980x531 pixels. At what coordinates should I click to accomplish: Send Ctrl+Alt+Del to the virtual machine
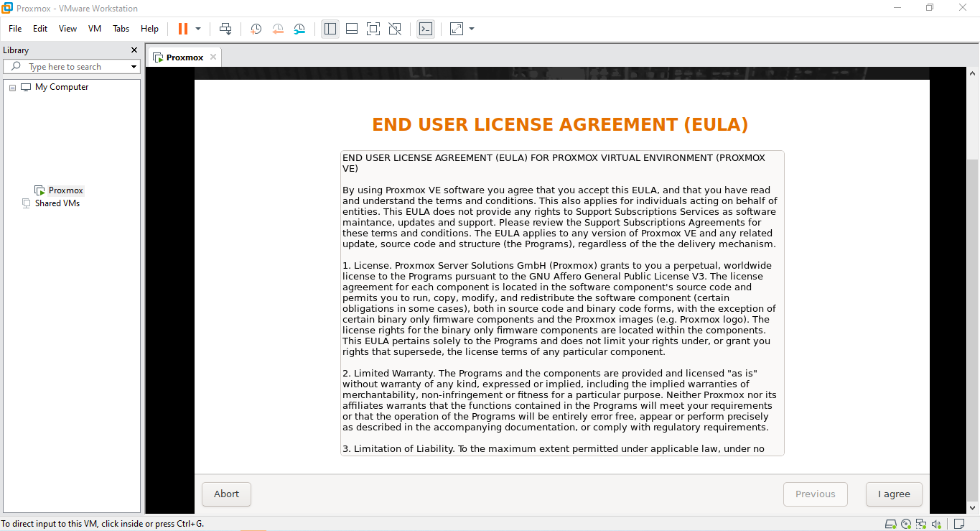point(225,29)
